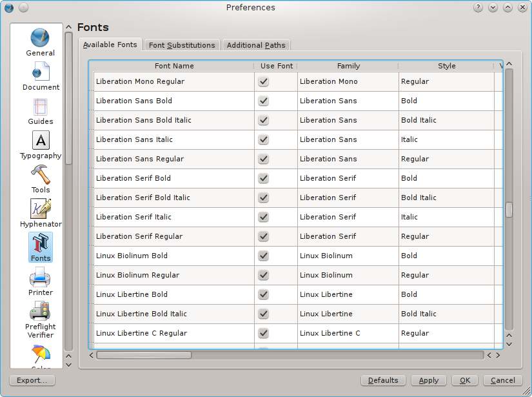
Task: Click the Cancel button
Action: 502,380
